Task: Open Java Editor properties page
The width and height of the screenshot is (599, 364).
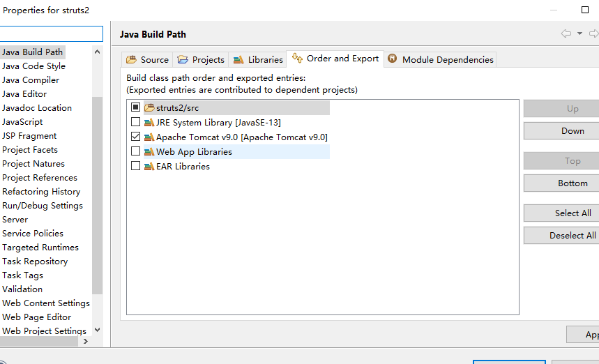Action: (x=24, y=94)
